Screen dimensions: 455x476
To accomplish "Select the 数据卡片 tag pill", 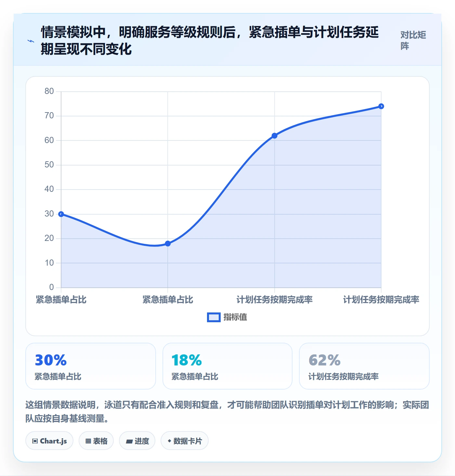I will pyautogui.click(x=185, y=441).
